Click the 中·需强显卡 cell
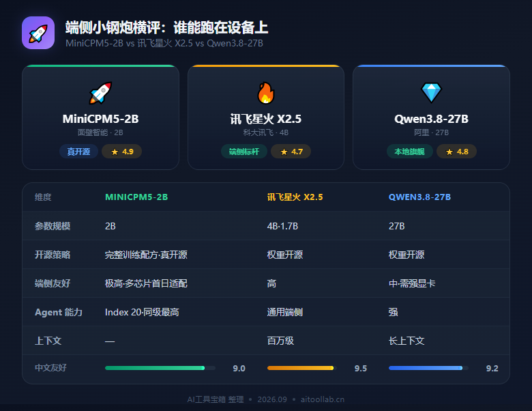This screenshot has height=411, width=532. pyautogui.click(x=412, y=283)
